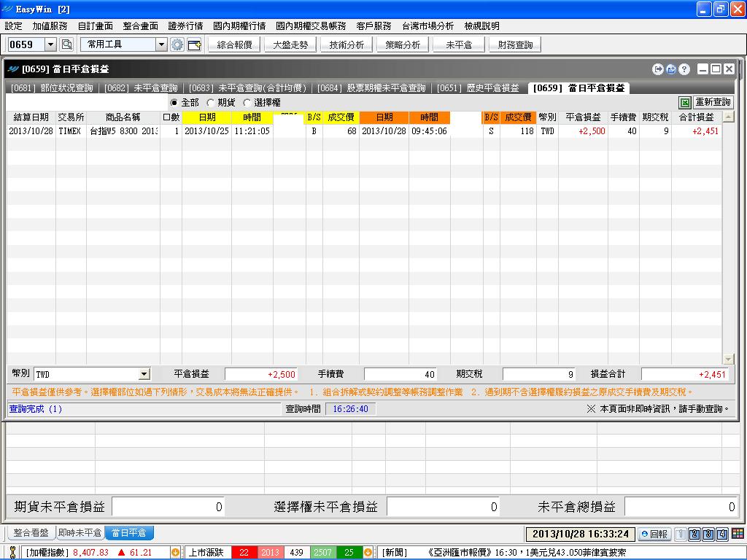Open the 0659 page code dropdown
The image size is (747, 560).
(x=50, y=44)
